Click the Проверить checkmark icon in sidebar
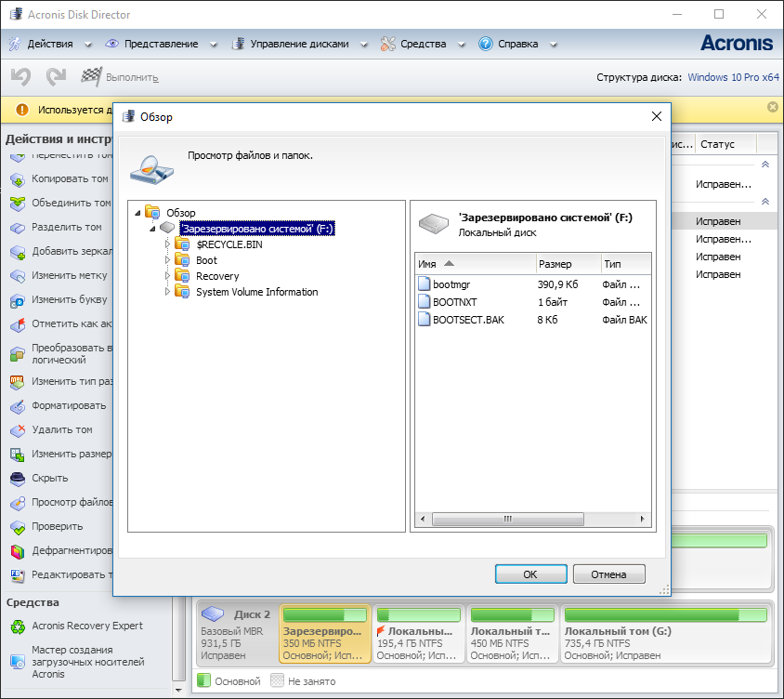The image size is (784, 699). click(x=18, y=527)
